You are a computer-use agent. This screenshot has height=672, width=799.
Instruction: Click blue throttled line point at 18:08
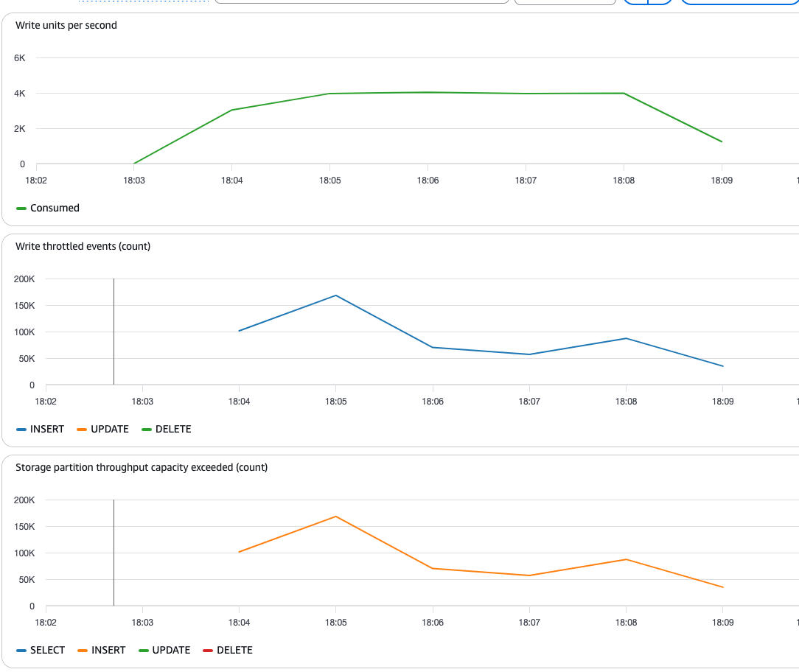[626, 338]
